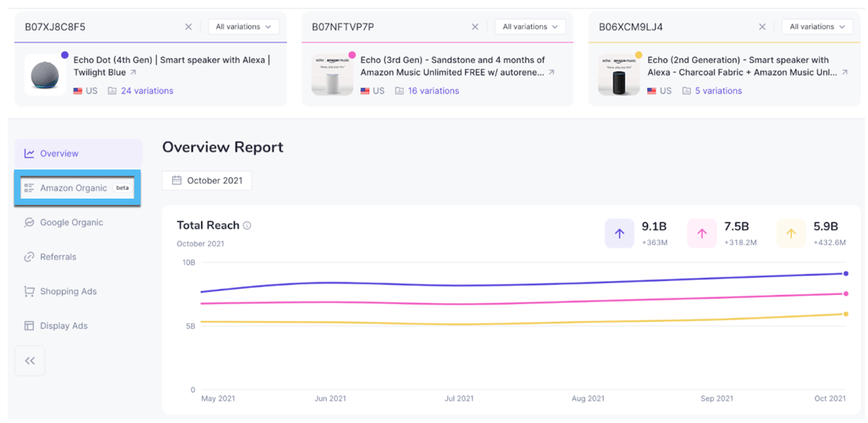Remove the B07NFTVP7P product entry
Screen dimensions: 868x423
coord(475,27)
